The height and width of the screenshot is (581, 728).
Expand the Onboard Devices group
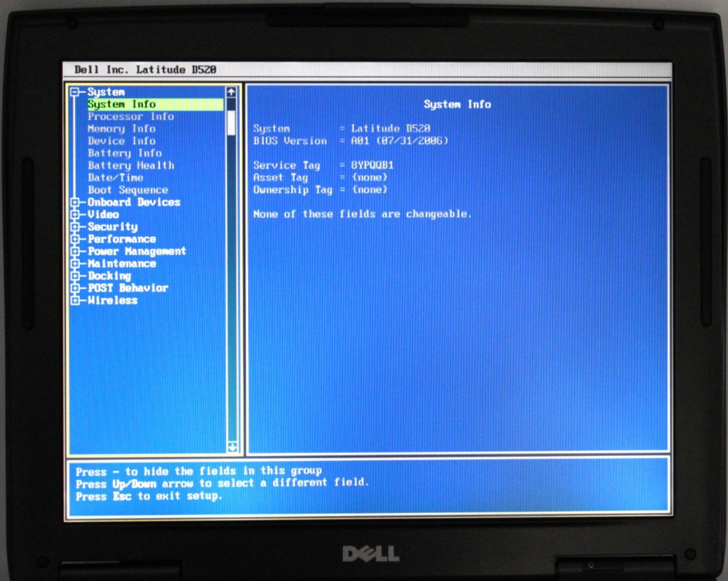75,202
